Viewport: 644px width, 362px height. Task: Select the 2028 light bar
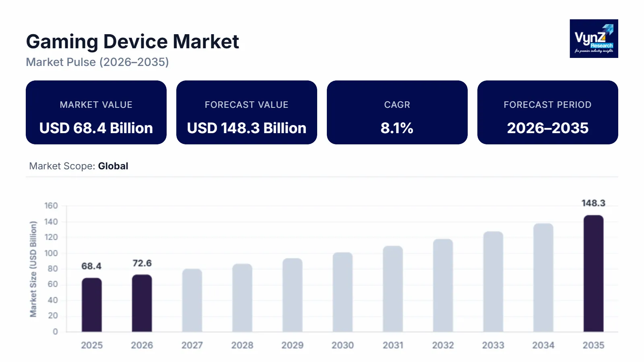242,298
